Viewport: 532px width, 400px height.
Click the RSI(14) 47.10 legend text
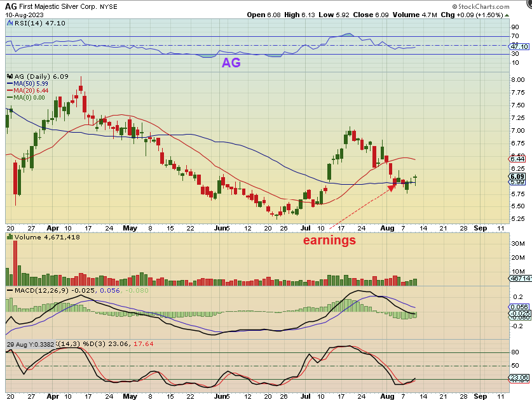coord(39,23)
